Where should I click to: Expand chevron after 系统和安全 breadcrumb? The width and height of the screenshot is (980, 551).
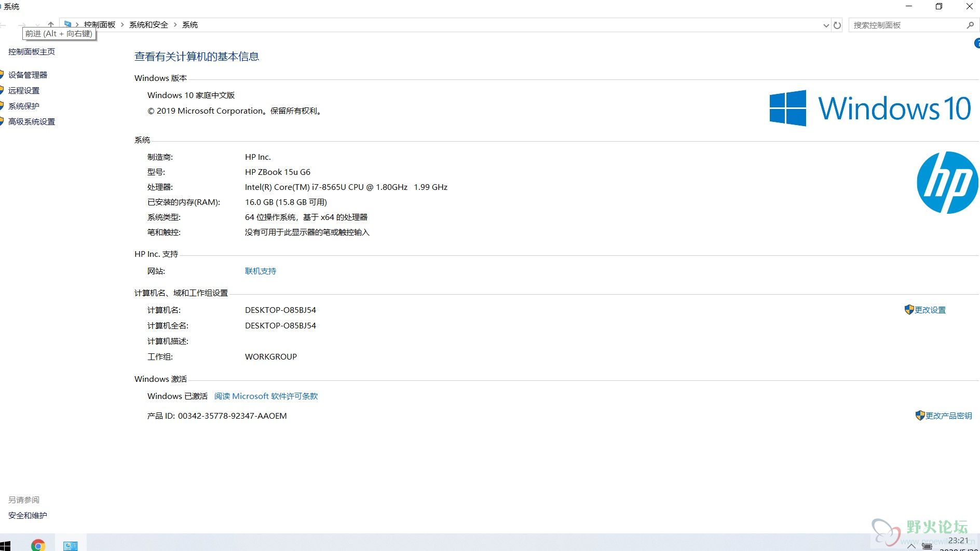(175, 24)
